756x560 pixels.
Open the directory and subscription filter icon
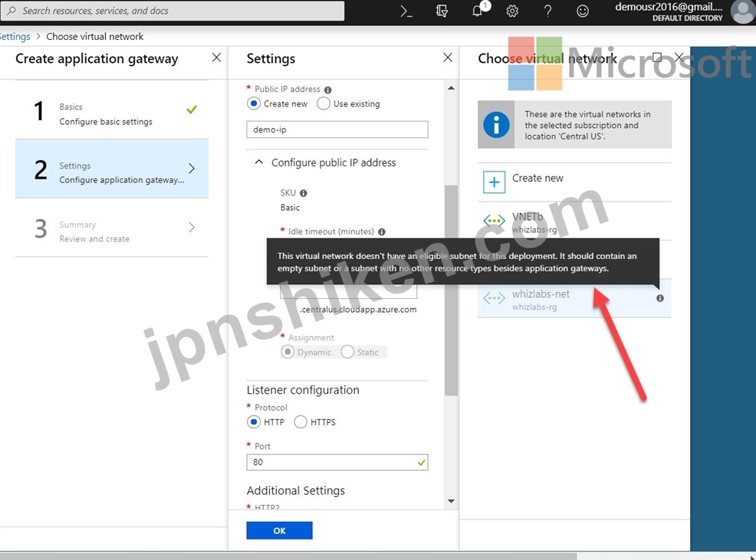pos(442,11)
